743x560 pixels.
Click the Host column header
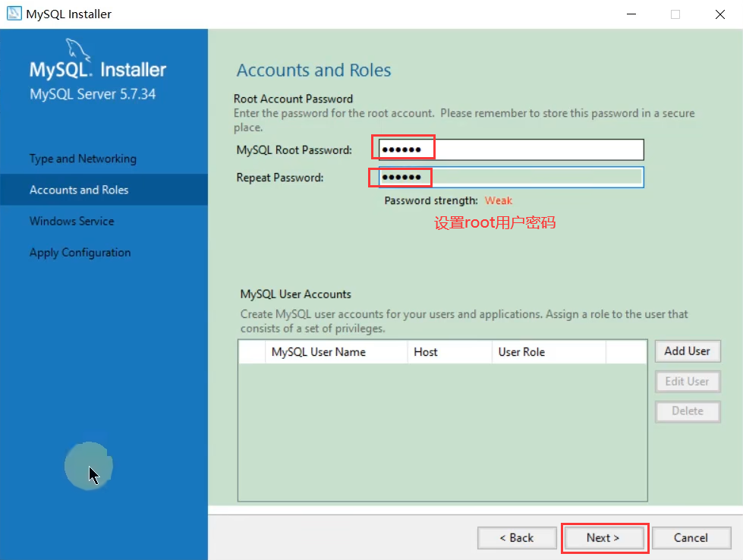pyautogui.click(x=450, y=352)
